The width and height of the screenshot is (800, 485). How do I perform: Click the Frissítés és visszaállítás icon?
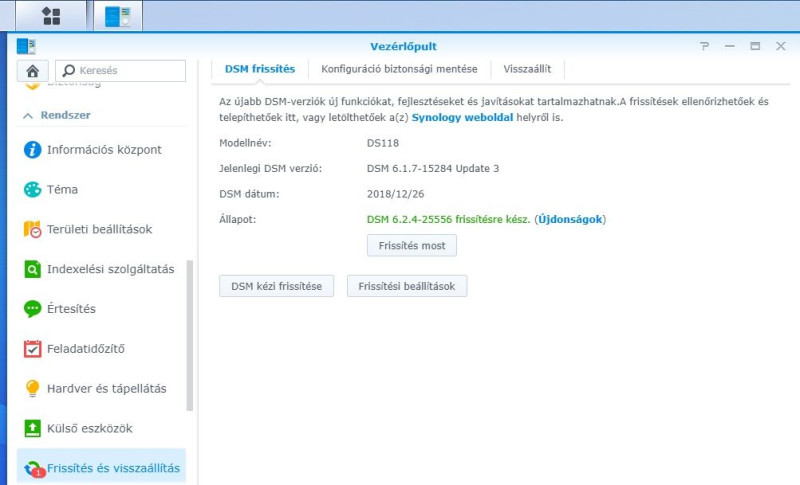pos(33,468)
